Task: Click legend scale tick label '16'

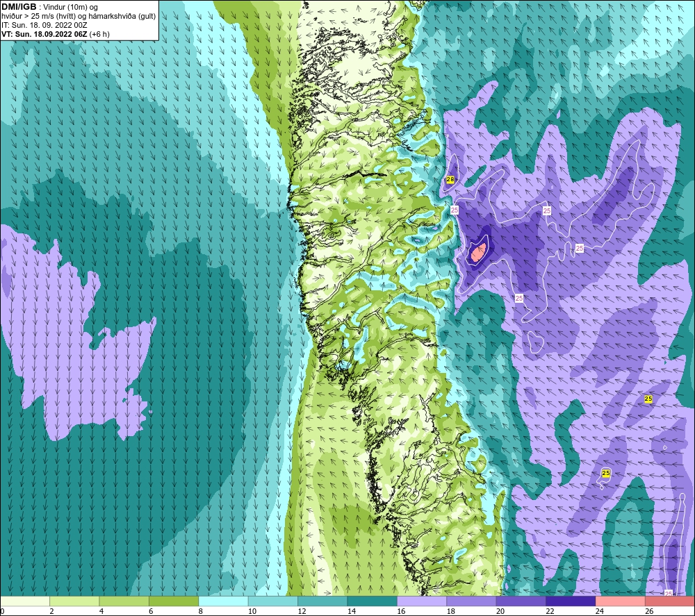Action: point(401,611)
